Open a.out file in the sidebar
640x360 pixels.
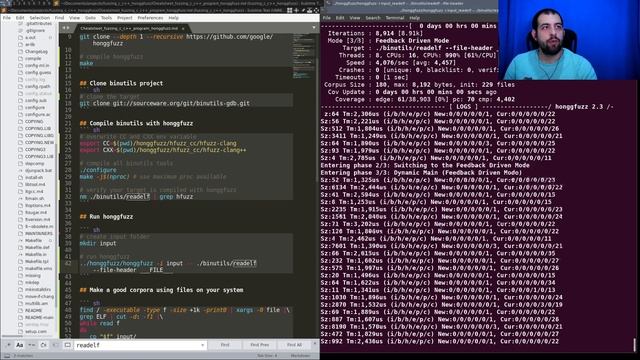point(30,38)
